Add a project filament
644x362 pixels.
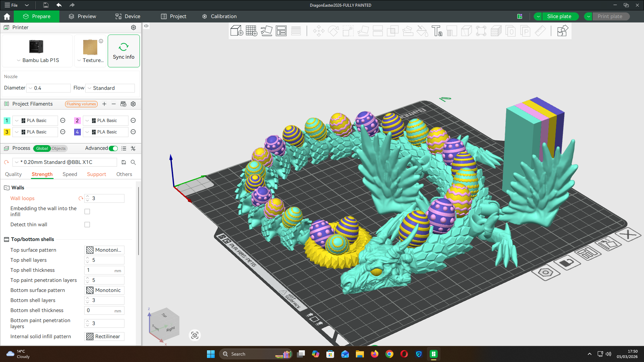pyautogui.click(x=104, y=104)
